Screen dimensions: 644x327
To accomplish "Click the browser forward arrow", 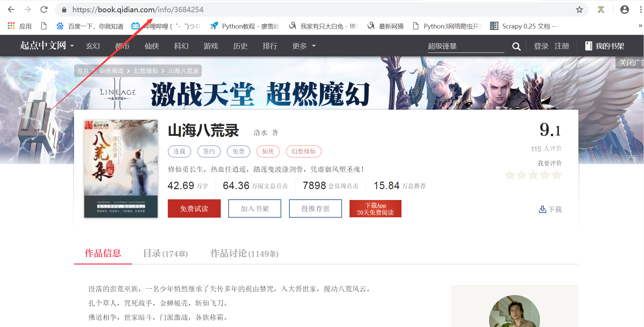I will click(28, 10).
